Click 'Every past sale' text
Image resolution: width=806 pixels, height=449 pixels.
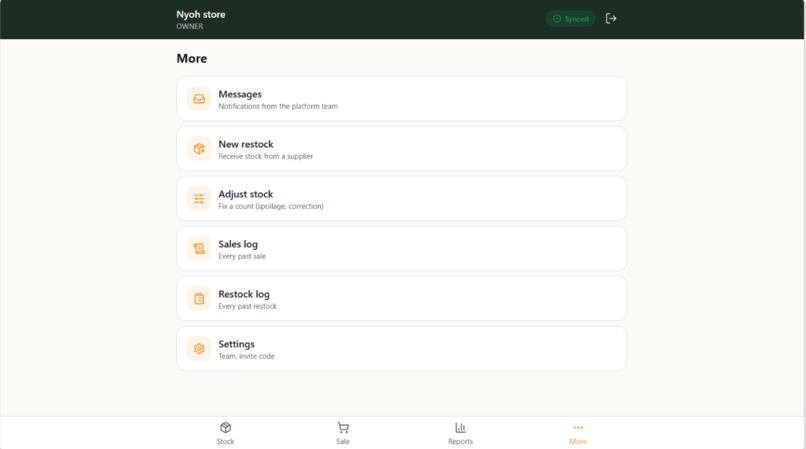click(242, 256)
